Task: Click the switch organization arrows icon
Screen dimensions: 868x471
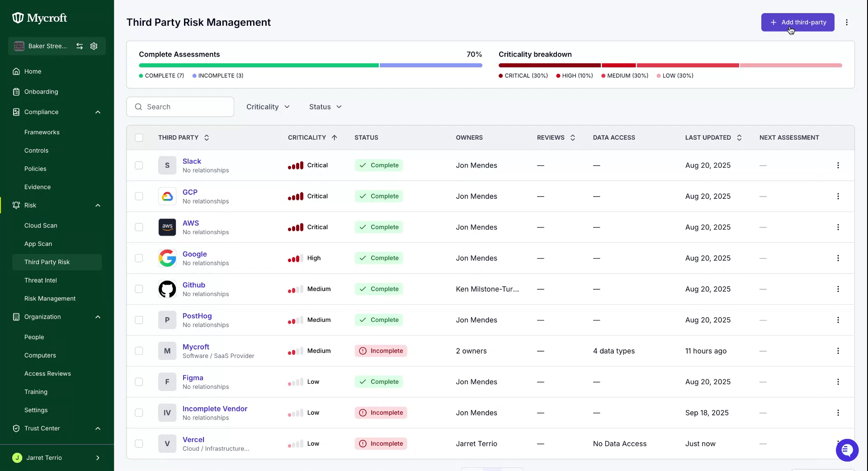Action: [80, 46]
